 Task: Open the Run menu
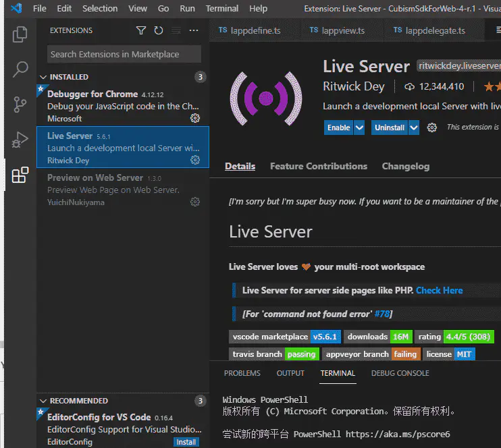tap(187, 8)
